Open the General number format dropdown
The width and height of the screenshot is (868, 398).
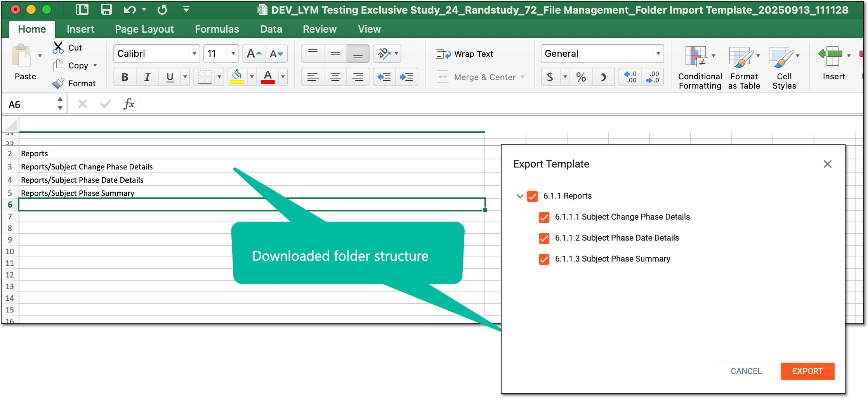[658, 54]
